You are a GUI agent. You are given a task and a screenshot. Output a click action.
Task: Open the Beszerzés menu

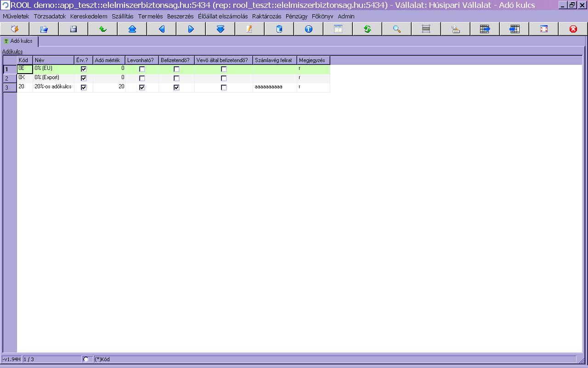click(x=181, y=16)
